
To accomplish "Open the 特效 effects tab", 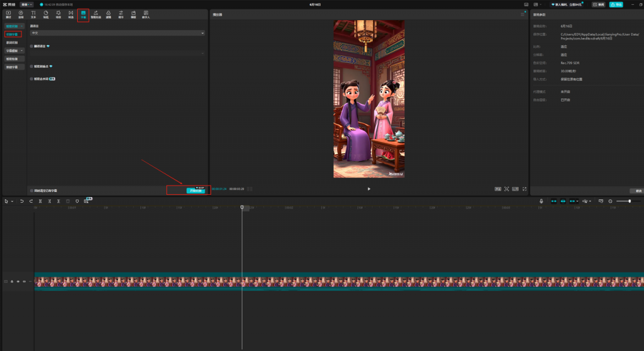I will pyautogui.click(x=58, y=14).
